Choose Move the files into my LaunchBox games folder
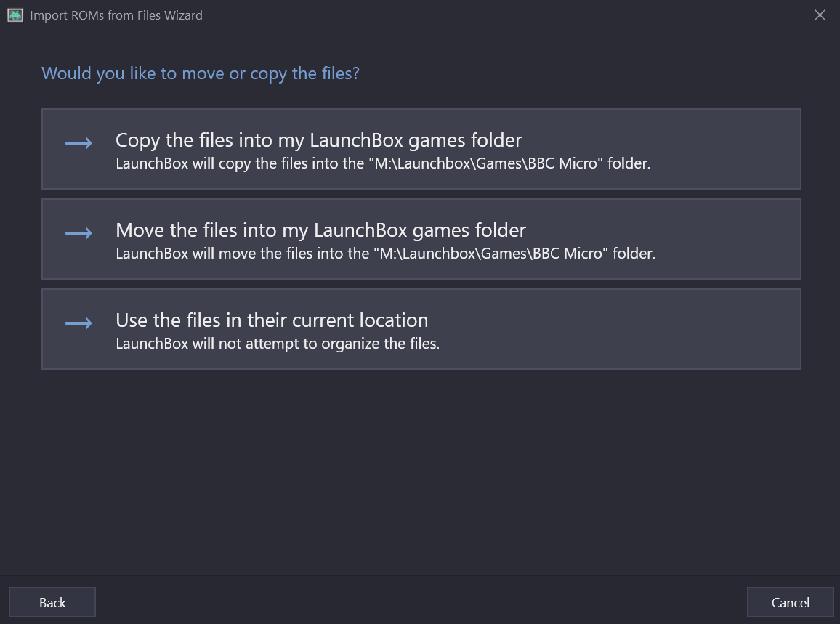 tap(320, 230)
